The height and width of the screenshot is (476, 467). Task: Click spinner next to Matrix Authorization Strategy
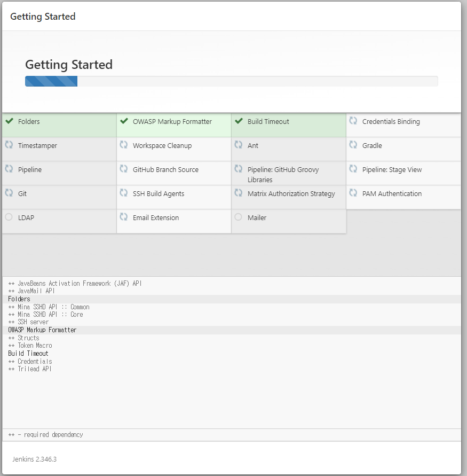239,193
